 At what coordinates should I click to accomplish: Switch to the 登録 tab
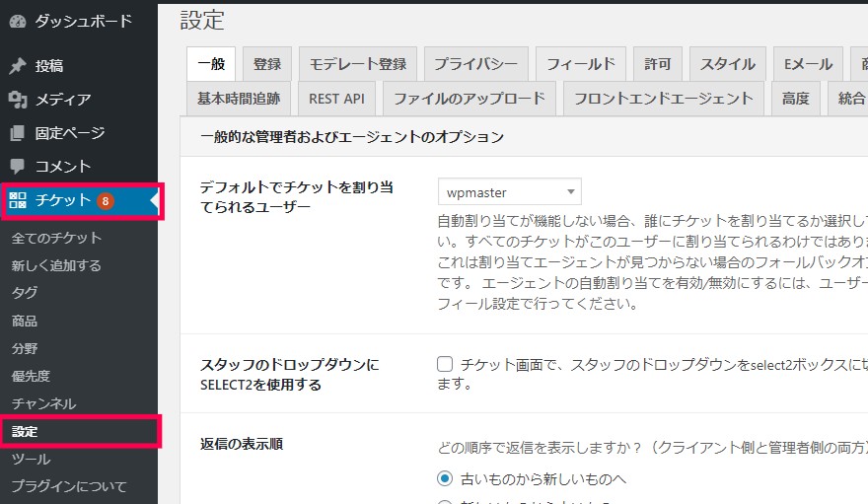[x=267, y=64]
